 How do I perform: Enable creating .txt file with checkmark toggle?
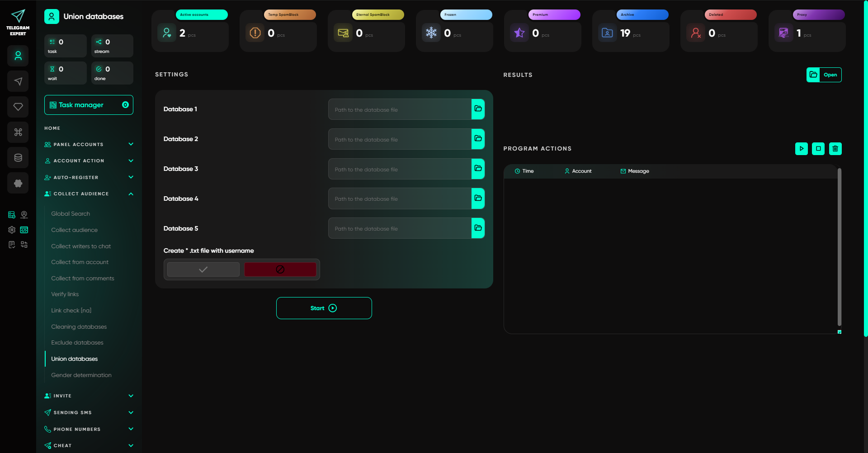pos(203,269)
